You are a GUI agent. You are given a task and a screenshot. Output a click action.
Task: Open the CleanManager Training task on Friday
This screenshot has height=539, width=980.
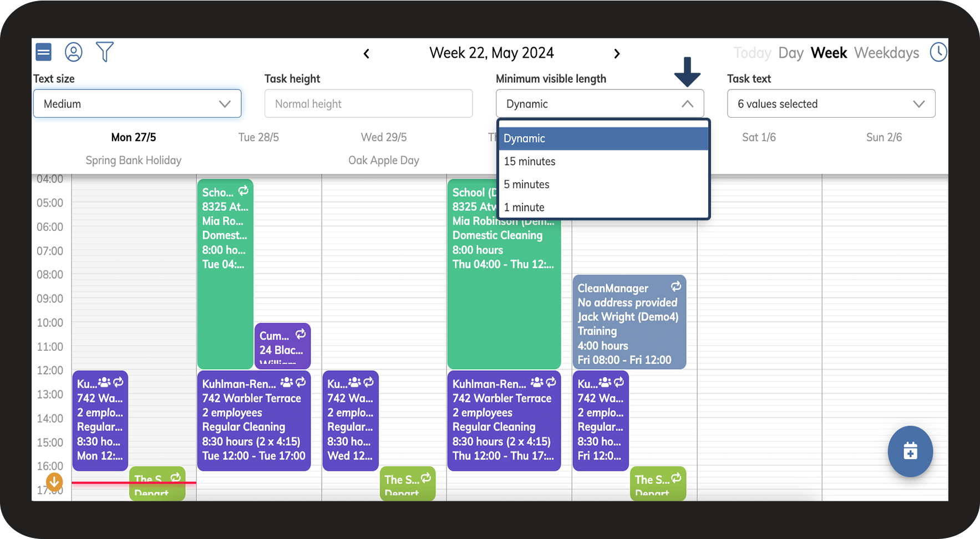[x=629, y=323]
